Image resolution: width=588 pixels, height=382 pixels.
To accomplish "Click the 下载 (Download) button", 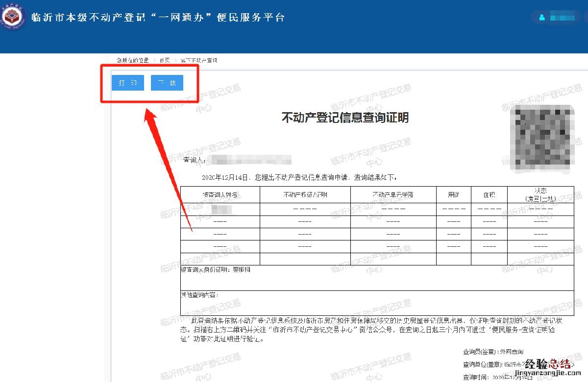I will click(x=167, y=83).
